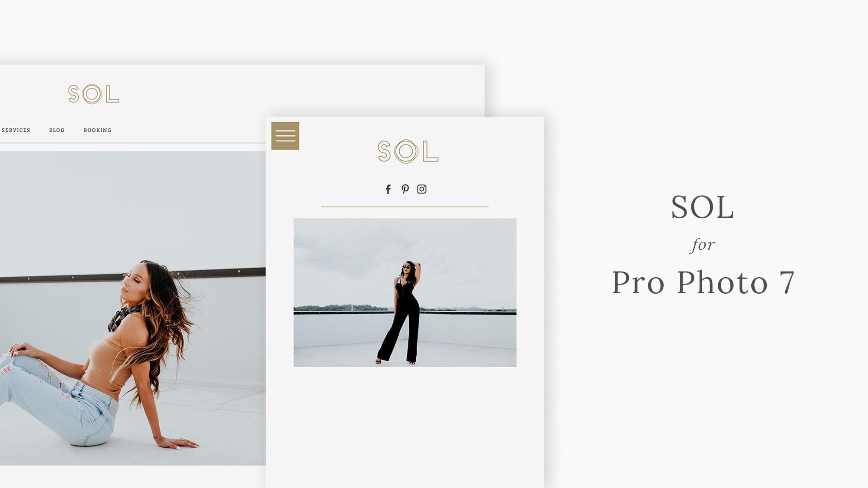
Task: Click the 'SOL' title text
Action: 702,207
